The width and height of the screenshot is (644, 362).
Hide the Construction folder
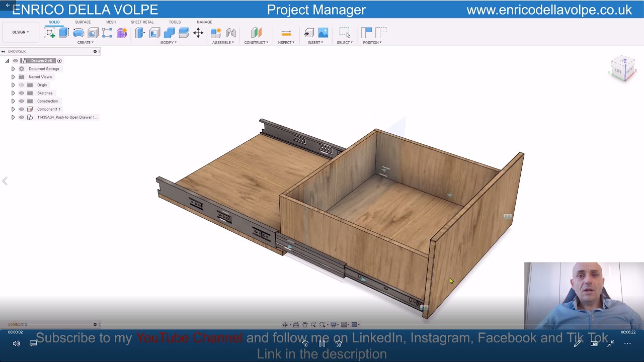point(22,101)
